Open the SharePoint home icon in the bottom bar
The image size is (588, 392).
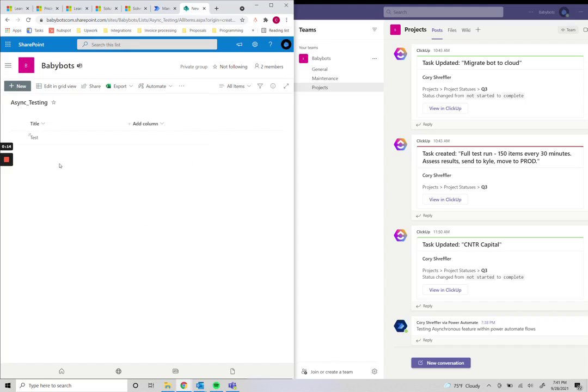click(x=62, y=371)
